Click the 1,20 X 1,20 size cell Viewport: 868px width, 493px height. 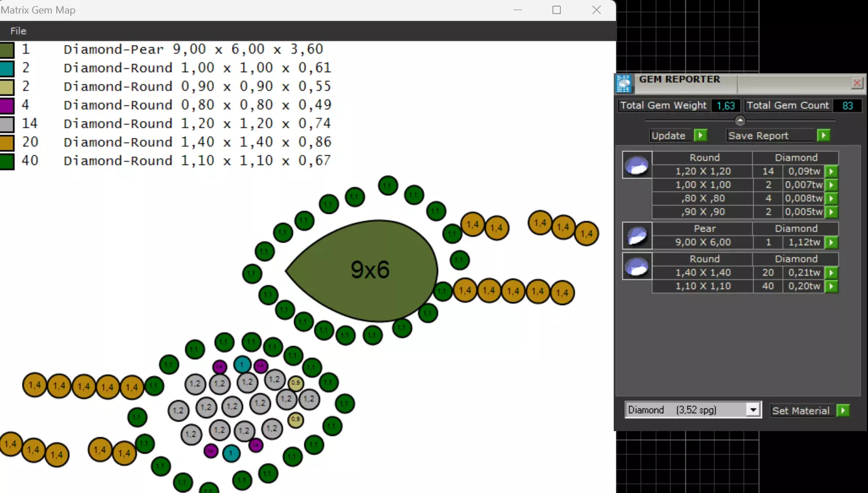pyautogui.click(x=703, y=171)
